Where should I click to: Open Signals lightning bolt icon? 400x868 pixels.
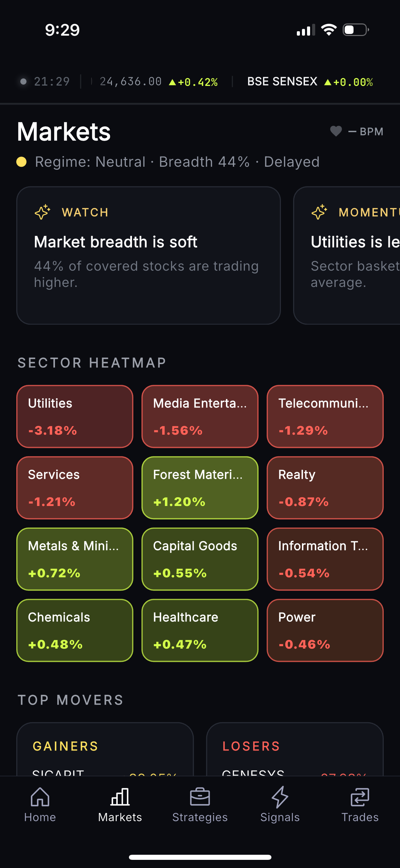[280, 797]
